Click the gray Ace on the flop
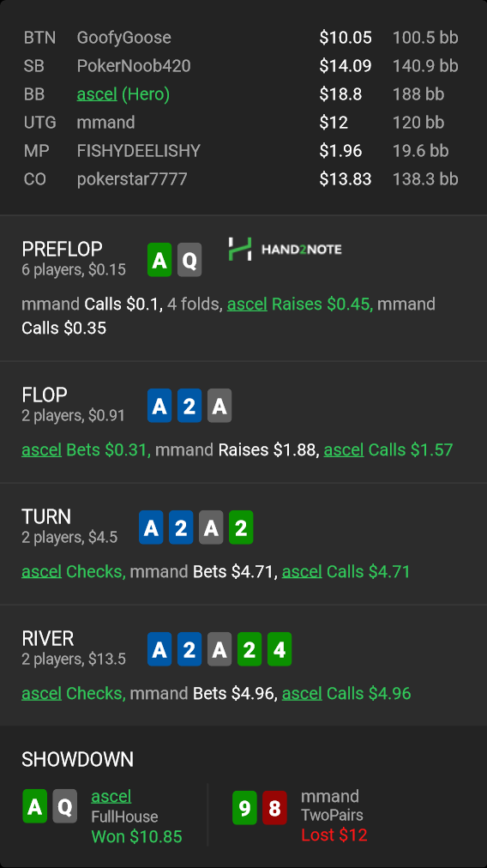 click(219, 406)
